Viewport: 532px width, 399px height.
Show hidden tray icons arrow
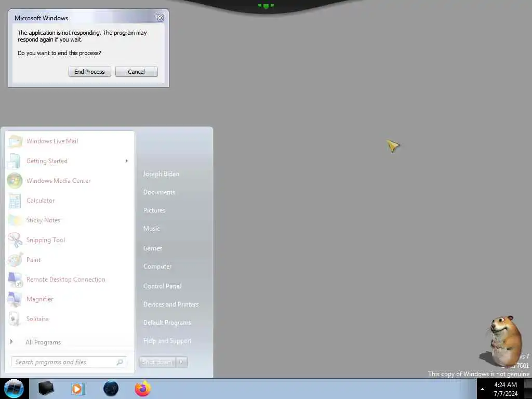pyautogui.click(x=482, y=389)
